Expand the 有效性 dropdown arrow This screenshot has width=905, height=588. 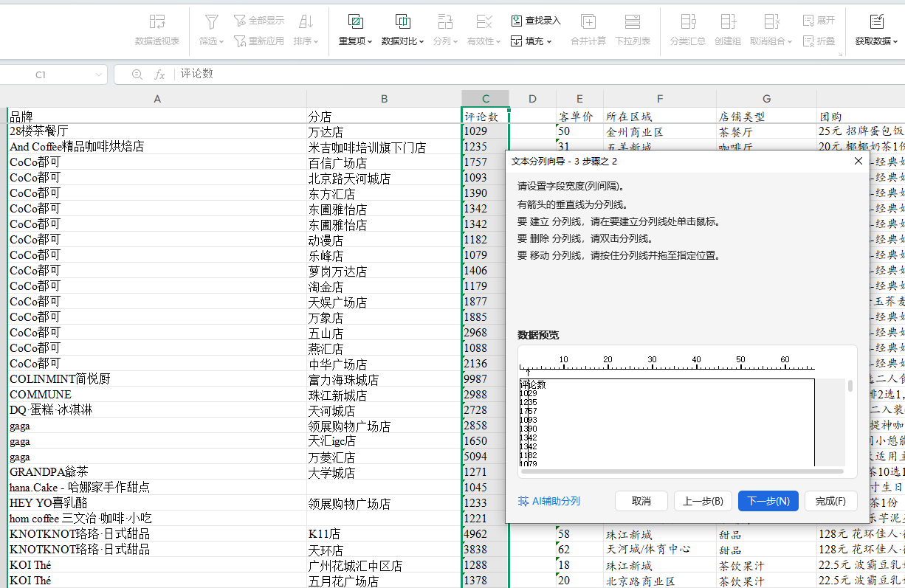499,42
